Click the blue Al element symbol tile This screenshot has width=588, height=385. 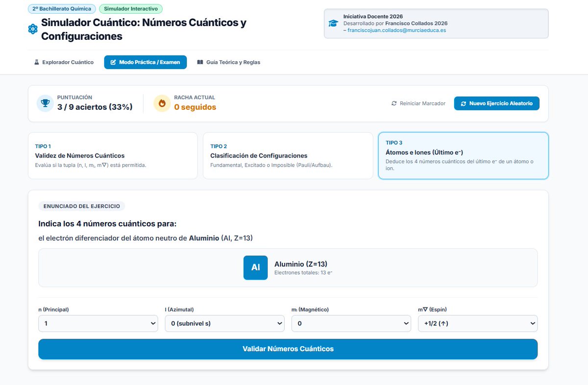pos(256,267)
